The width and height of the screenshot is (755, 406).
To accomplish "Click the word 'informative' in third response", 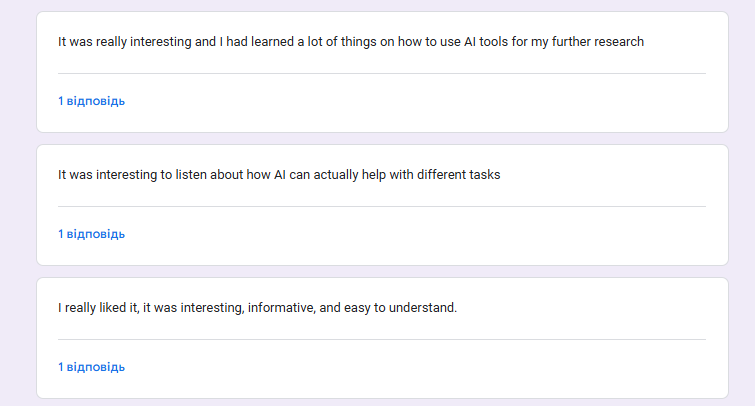I will [x=281, y=308].
